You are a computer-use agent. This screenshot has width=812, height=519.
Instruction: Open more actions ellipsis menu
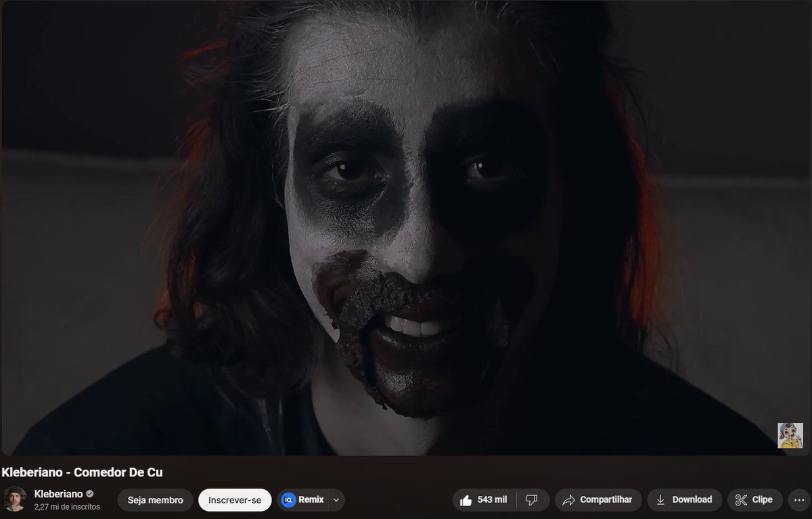(798, 500)
